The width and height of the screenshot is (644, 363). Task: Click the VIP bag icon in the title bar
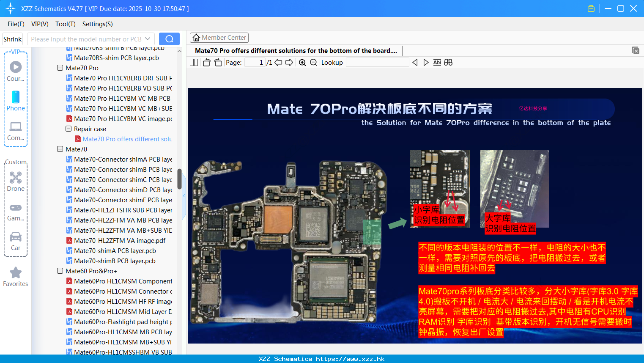point(591,8)
